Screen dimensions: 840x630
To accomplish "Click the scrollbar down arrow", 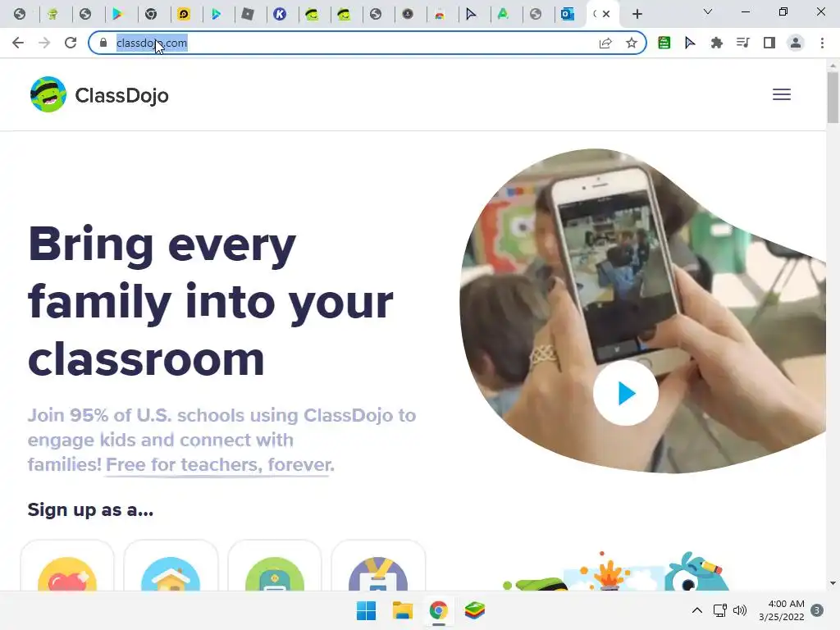I will (833, 583).
